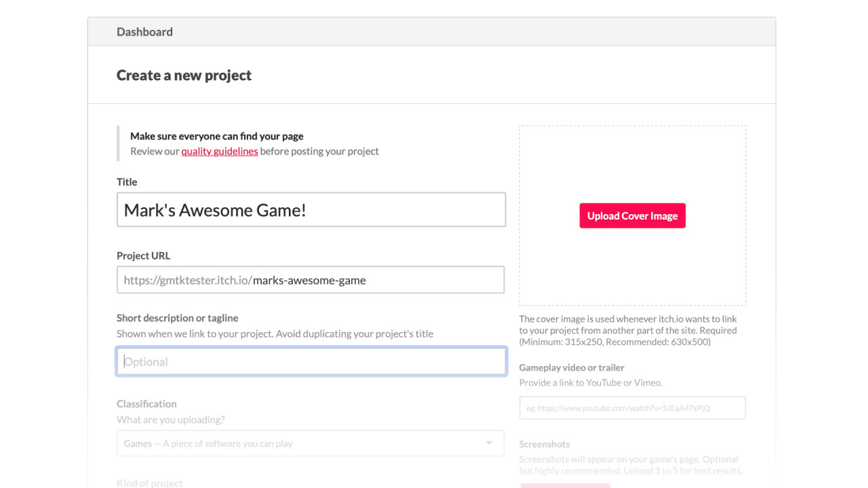
Task: Click the Project URL label
Action: tap(143, 256)
